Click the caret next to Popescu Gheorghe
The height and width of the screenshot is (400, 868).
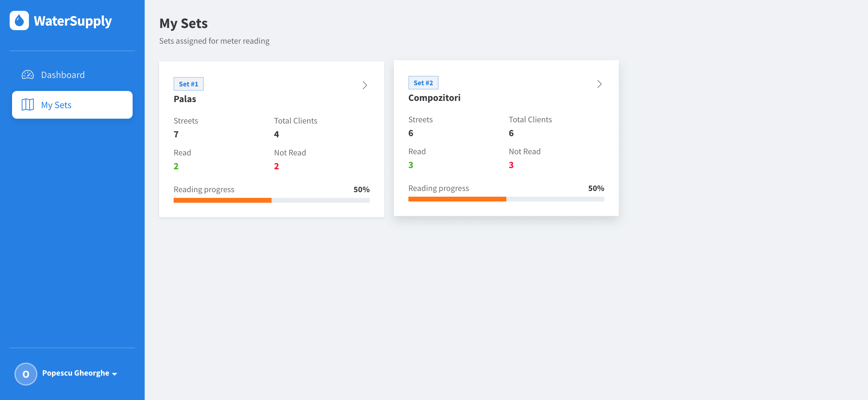pos(115,374)
